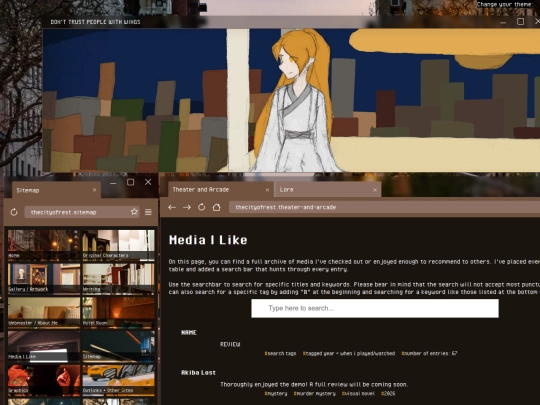Click '#tagged year = when i played/watched'
Image resolution: width=540 pixels, height=405 pixels.
(349, 353)
